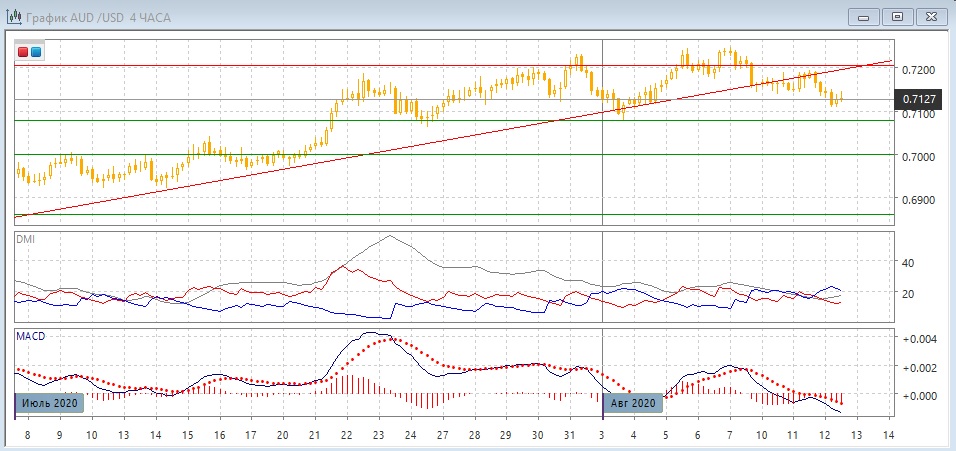956x451 pixels.
Task: Click the red square icon on the chart
Action: point(24,52)
